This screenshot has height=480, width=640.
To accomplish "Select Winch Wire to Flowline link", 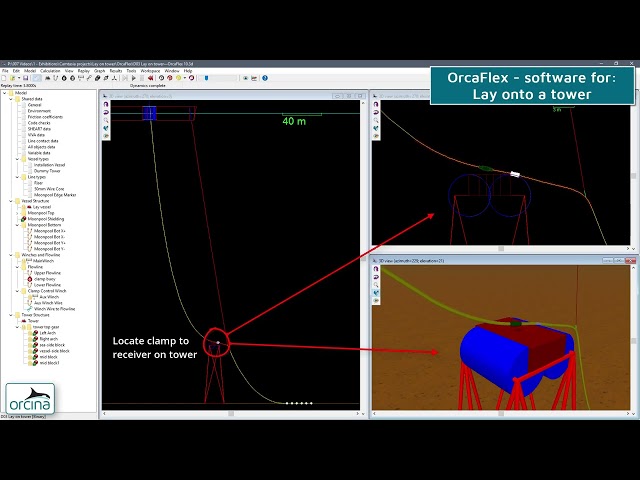I will (x=55, y=309).
